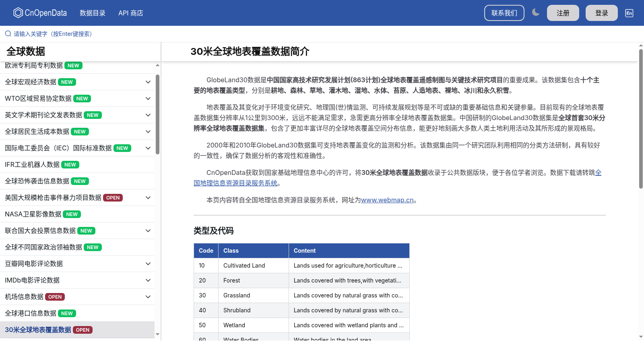644x347 pixels.
Task: Open 数据目录 menu
Action: click(93, 13)
